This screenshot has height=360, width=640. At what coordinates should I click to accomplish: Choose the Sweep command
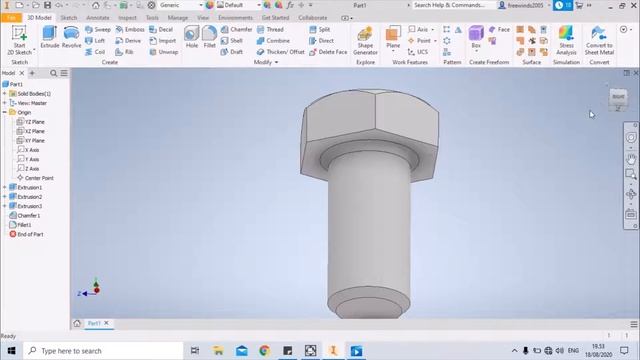[98, 29]
